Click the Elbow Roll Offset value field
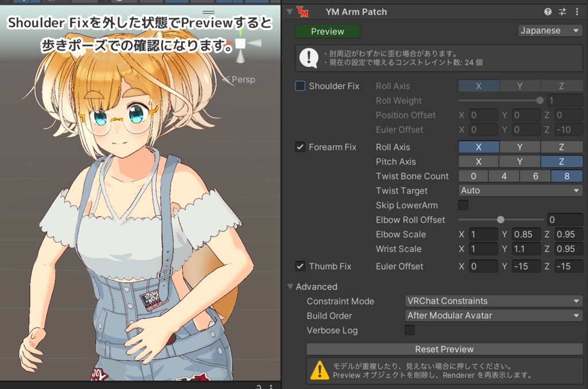The width and height of the screenshot is (588, 389). pos(565,220)
